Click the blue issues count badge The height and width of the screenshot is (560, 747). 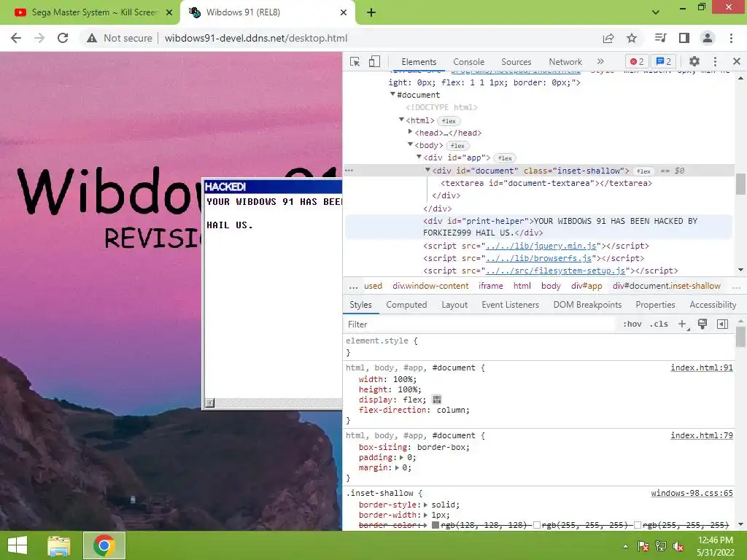664,61
